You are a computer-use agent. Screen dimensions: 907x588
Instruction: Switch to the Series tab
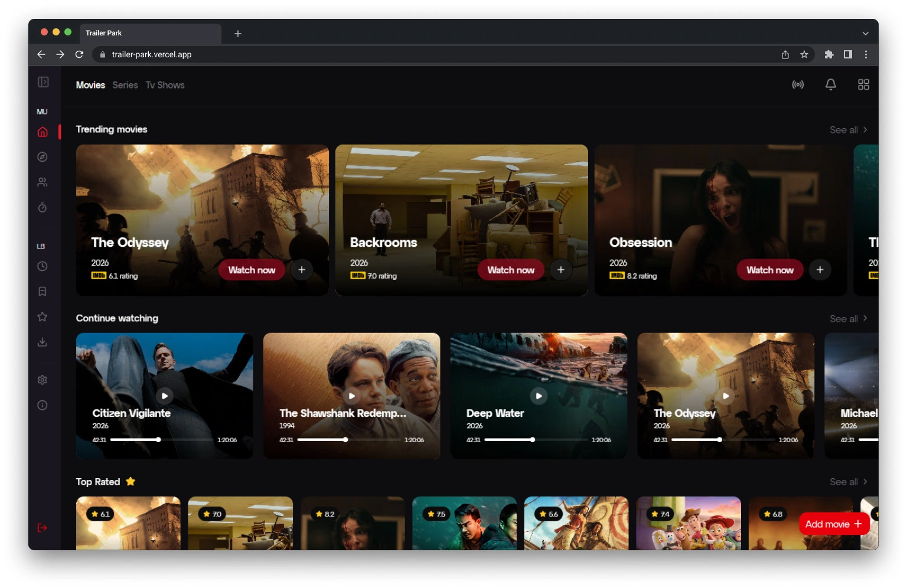tap(125, 85)
